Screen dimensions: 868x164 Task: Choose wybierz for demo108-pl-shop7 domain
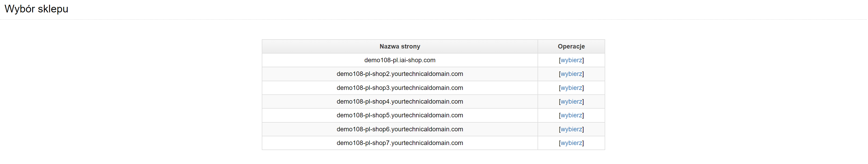(571, 143)
